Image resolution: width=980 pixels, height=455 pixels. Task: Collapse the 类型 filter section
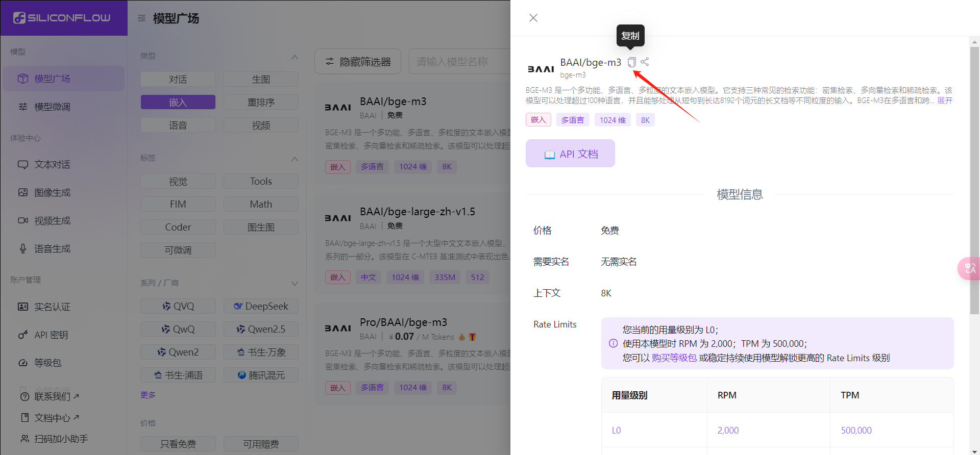[x=295, y=57]
